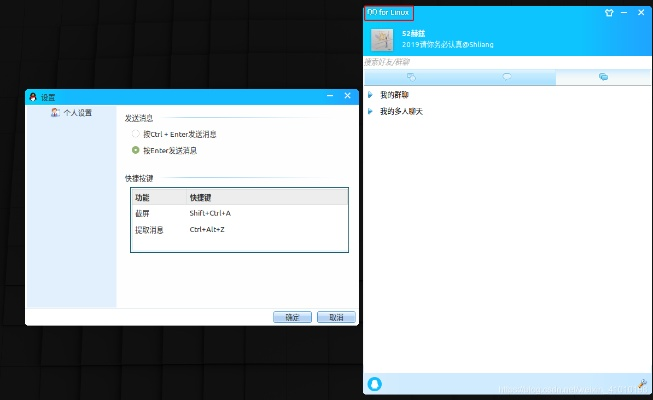Select the 提取消息 Ctrl+Alt+Z shortcut row

point(238,230)
